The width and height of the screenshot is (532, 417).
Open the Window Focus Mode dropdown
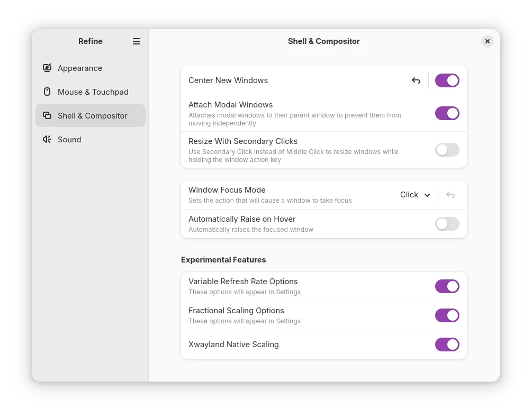[x=414, y=195]
